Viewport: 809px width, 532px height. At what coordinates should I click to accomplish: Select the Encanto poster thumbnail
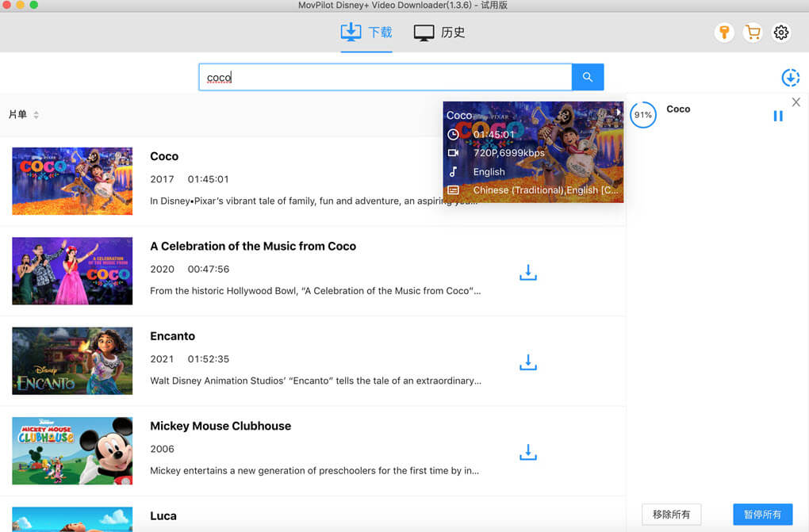coord(72,361)
